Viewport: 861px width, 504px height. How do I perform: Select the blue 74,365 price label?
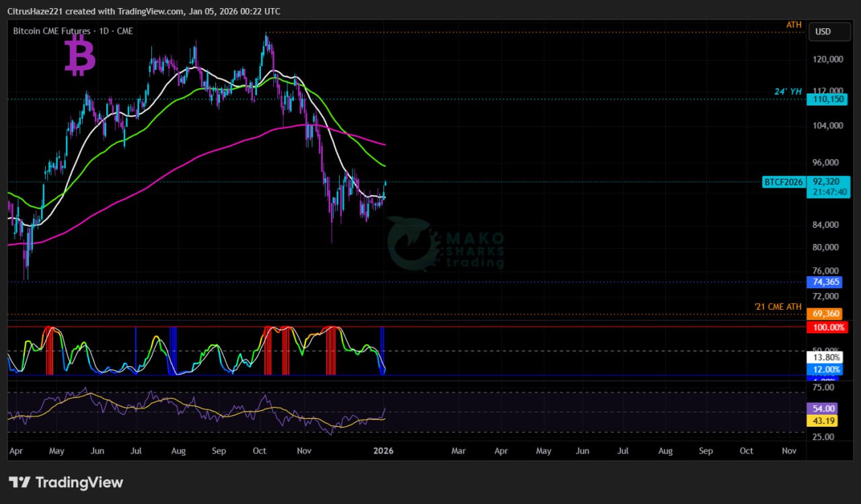coord(827,283)
